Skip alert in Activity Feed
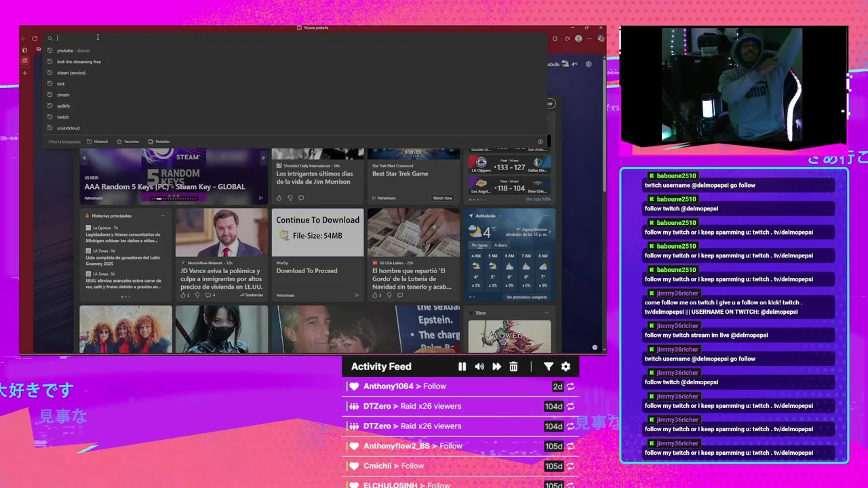The width and height of the screenshot is (868, 488). coord(496,367)
